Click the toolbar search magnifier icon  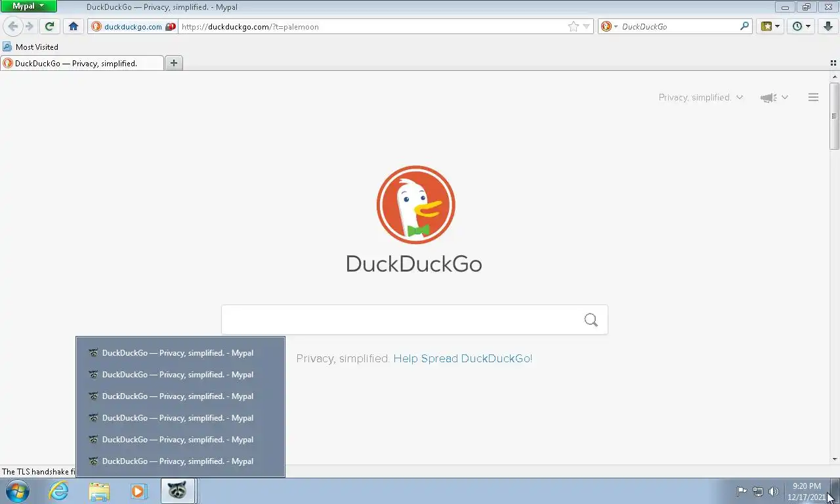pos(744,27)
